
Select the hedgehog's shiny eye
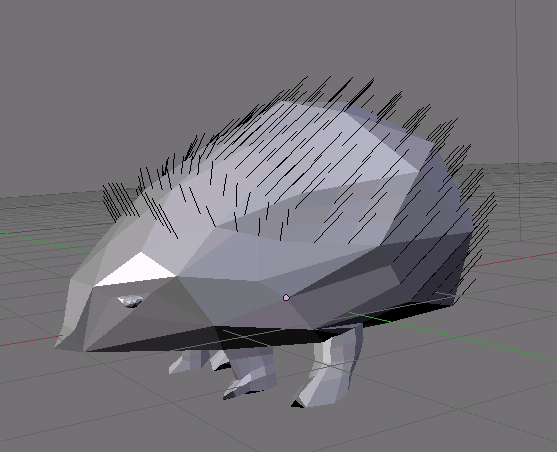(131, 301)
